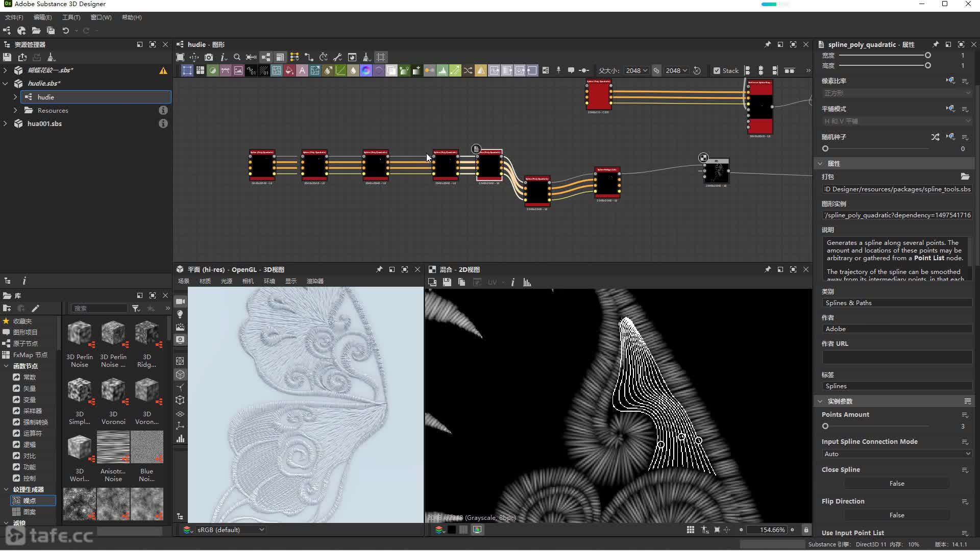This screenshot has width=980, height=551.
Task: Open Input Spline Connection Mode dropdown
Action: (896, 454)
